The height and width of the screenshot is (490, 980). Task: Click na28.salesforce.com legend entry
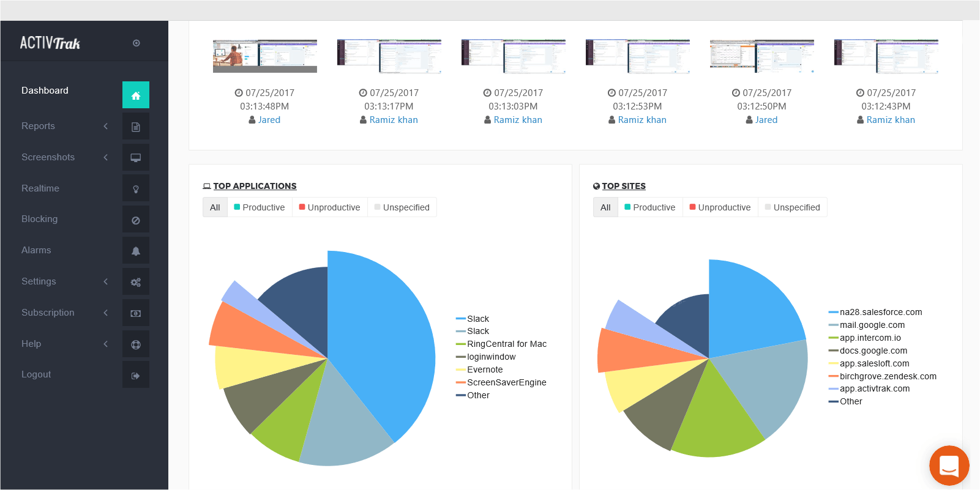[875, 312]
